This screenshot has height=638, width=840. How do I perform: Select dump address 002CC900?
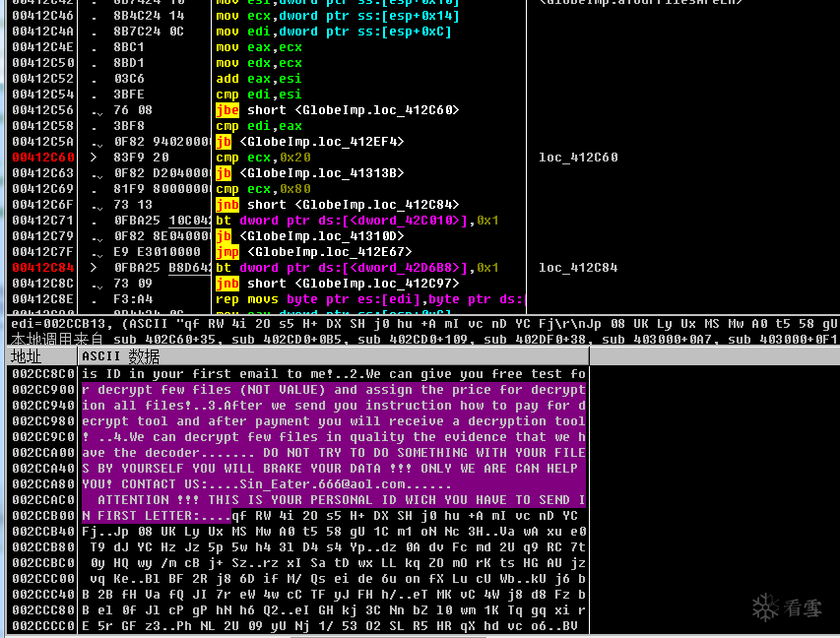click(43, 390)
